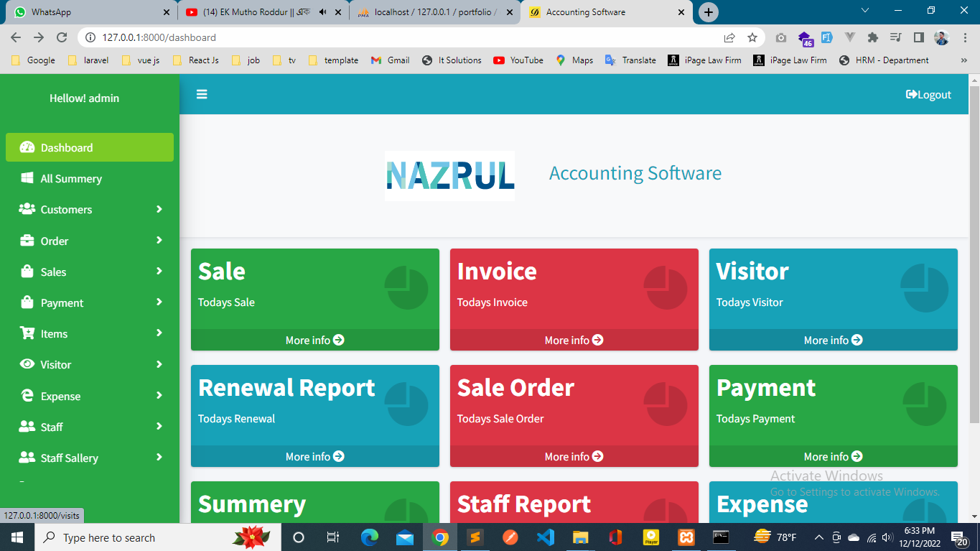Viewport: 980px width, 551px height.
Task: Expand the Staff submenu chevron
Action: pos(159,426)
